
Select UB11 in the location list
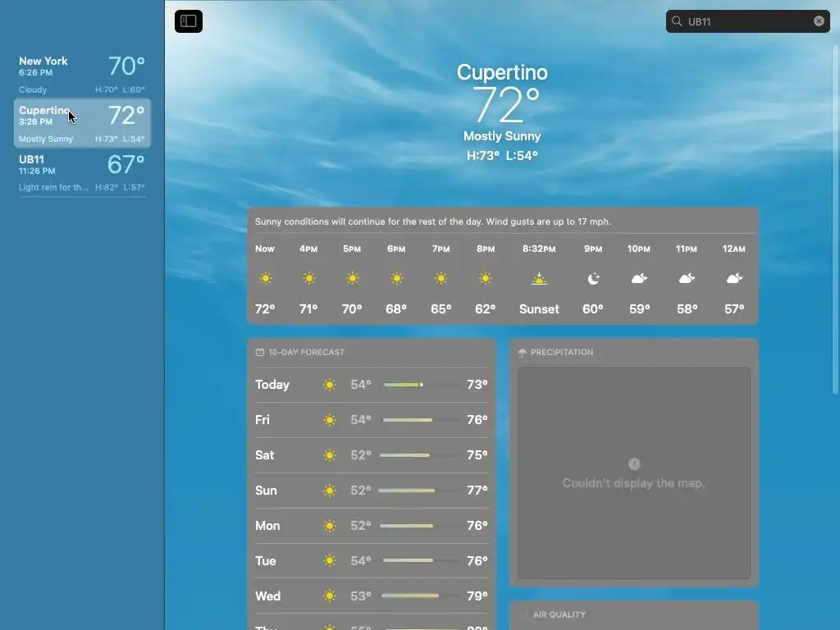click(x=82, y=172)
